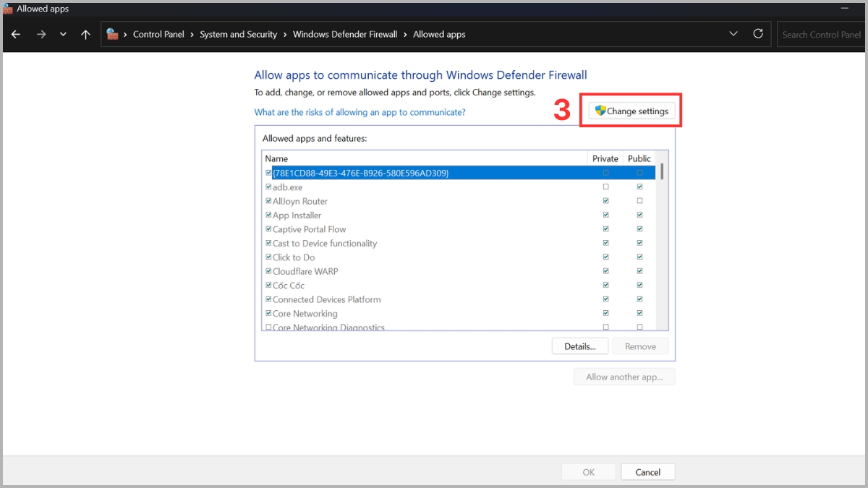Click the Control Panel icon in address bar
This screenshot has height=488, width=868.
112,34
